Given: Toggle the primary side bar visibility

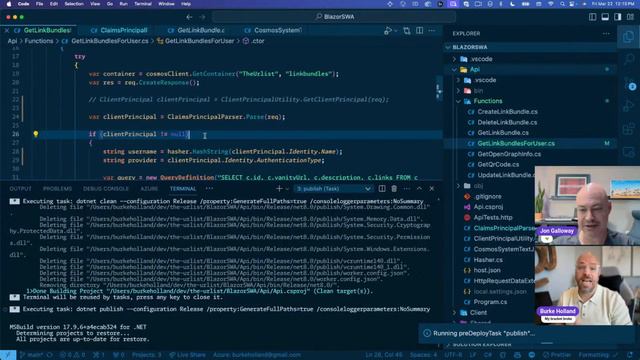Looking at the screenshot, I should (x=592, y=17).
